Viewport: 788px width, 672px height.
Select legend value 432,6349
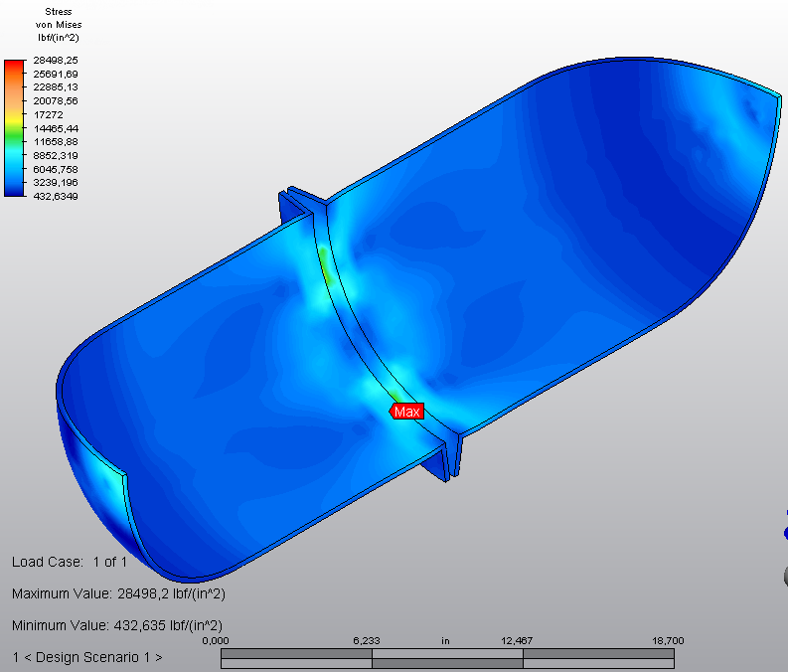tap(56, 196)
